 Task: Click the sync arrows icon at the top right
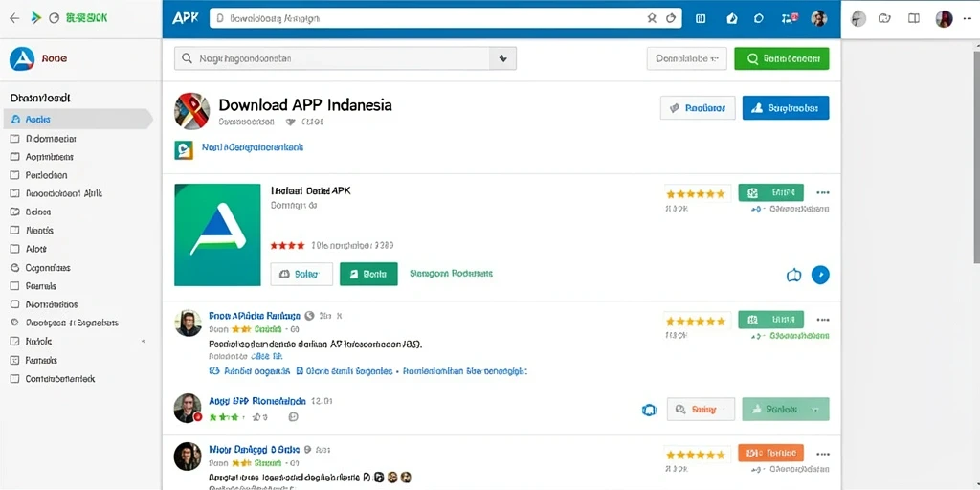[x=884, y=19]
